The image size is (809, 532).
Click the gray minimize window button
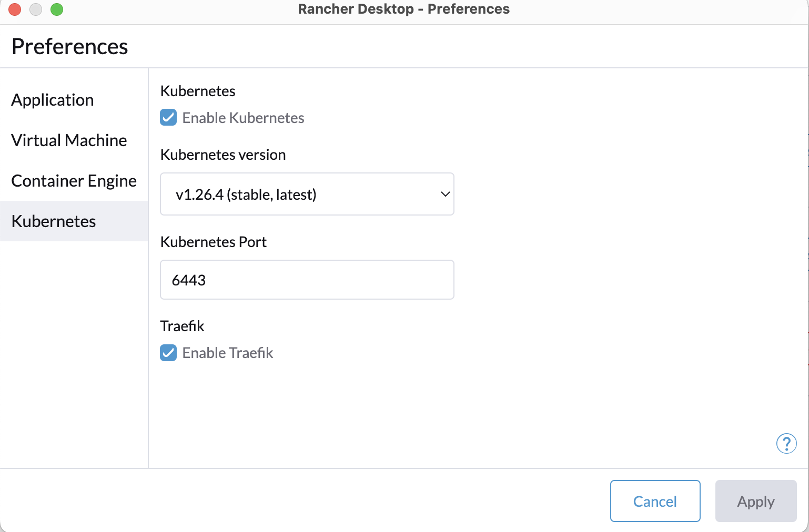click(36, 9)
